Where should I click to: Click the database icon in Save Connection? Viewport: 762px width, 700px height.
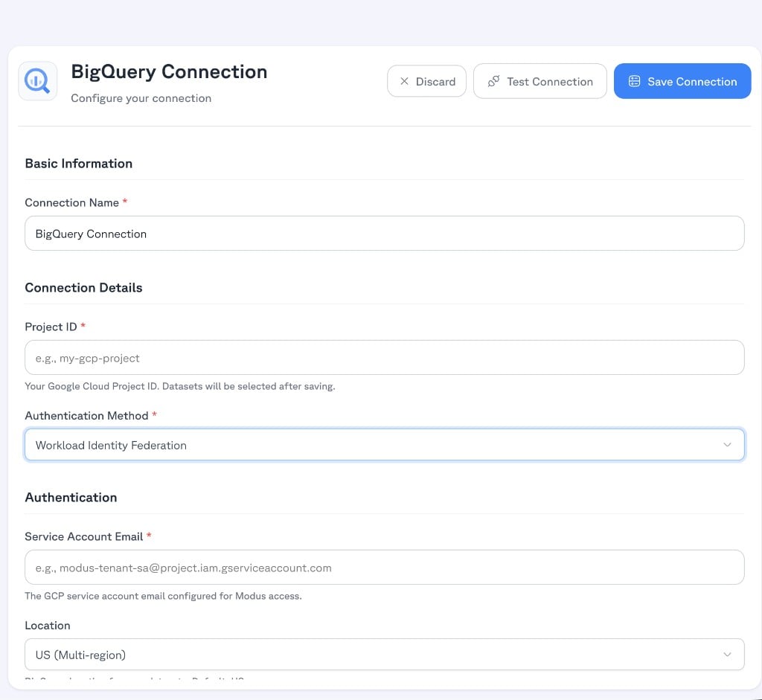click(x=634, y=81)
